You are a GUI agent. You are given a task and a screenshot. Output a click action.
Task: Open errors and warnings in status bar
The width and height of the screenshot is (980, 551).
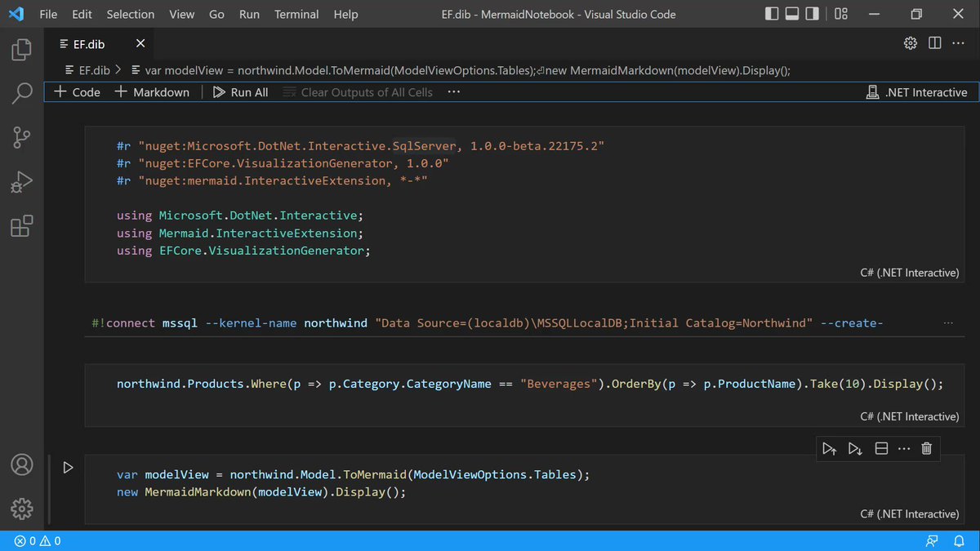tap(37, 540)
